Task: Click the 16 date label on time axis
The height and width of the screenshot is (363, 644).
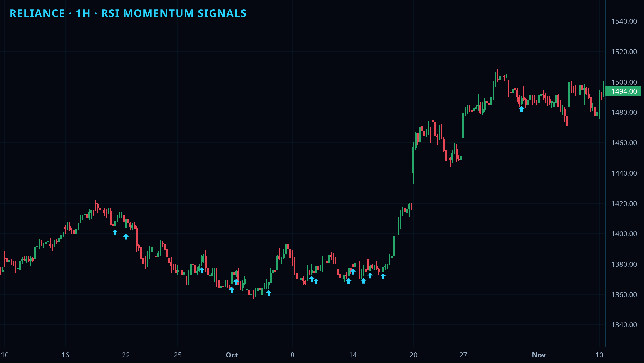Action: point(65,355)
